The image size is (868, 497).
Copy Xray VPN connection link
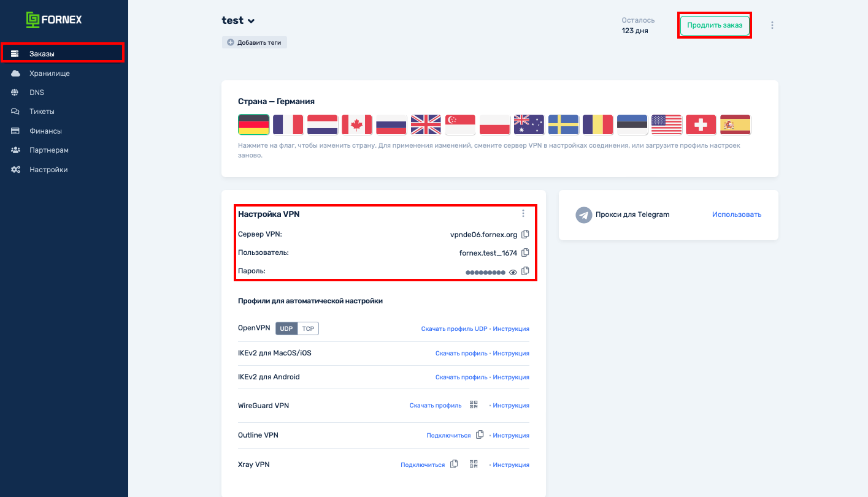click(454, 464)
